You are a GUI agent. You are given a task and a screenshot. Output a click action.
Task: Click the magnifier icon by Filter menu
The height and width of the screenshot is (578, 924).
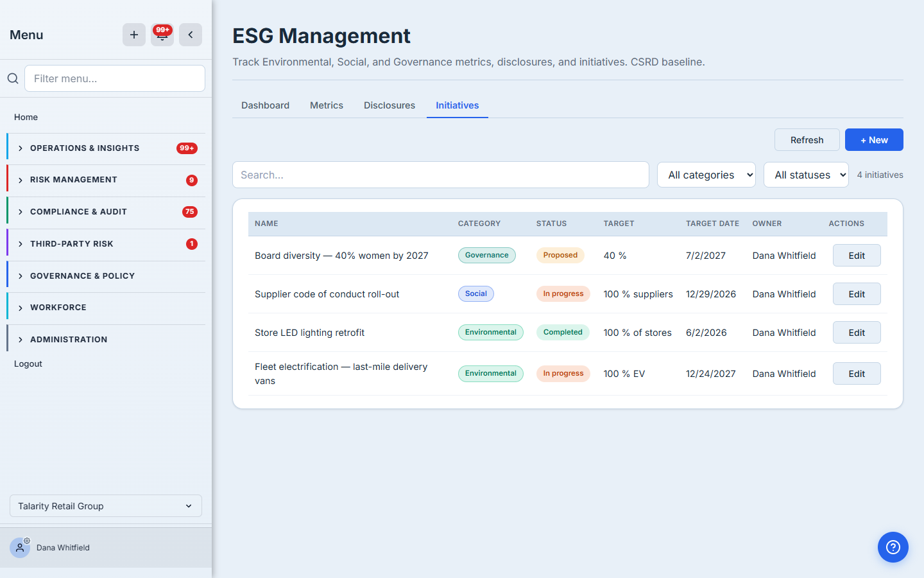point(13,78)
